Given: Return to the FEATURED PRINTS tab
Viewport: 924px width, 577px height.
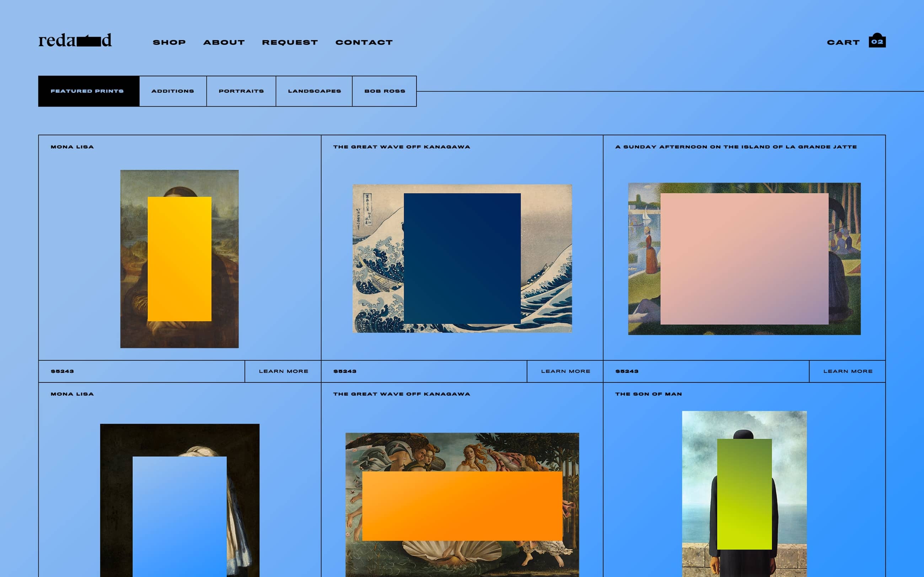Looking at the screenshot, I should coord(87,91).
